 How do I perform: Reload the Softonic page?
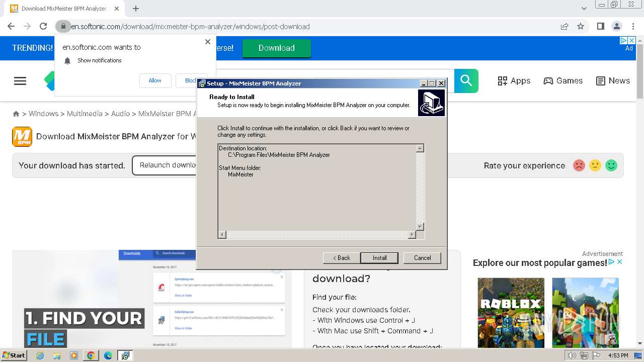click(x=43, y=26)
